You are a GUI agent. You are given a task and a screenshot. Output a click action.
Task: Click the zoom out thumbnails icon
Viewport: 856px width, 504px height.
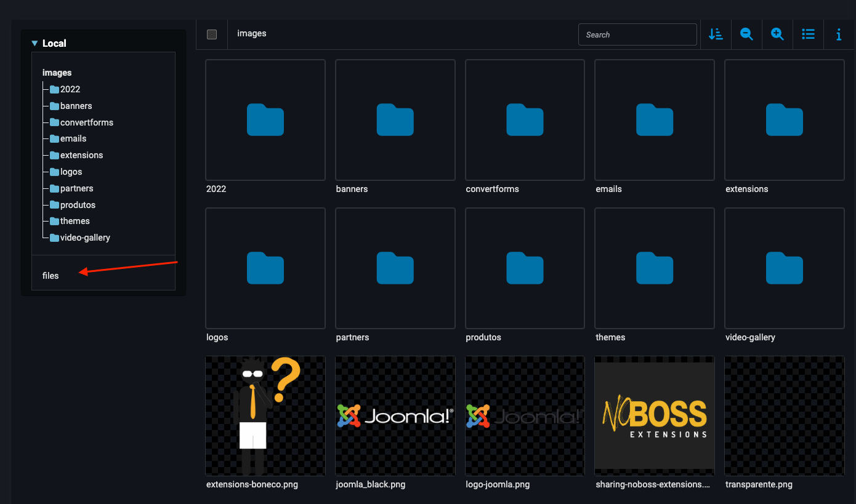pyautogui.click(x=746, y=34)
